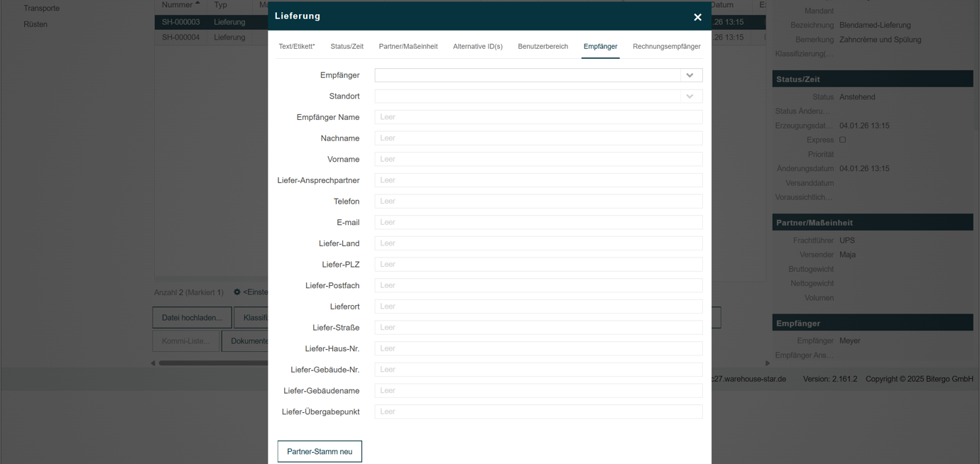Open the Alternative ID(s) tab
This screenshot has width=980, height=464.
478,46
